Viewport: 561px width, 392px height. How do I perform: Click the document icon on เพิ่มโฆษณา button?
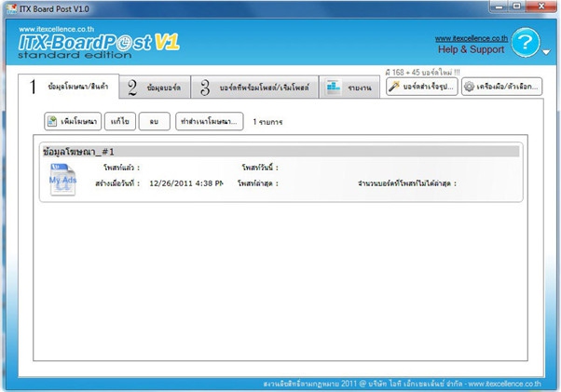[52, 121]
